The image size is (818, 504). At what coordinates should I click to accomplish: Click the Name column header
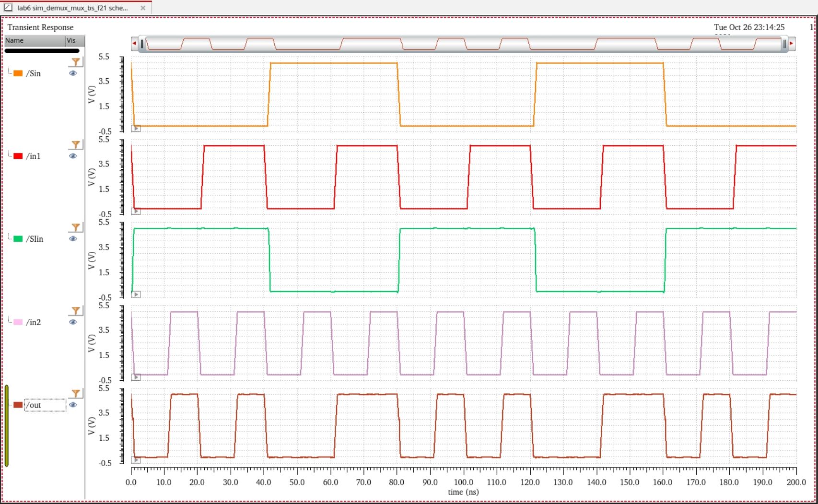35,41
